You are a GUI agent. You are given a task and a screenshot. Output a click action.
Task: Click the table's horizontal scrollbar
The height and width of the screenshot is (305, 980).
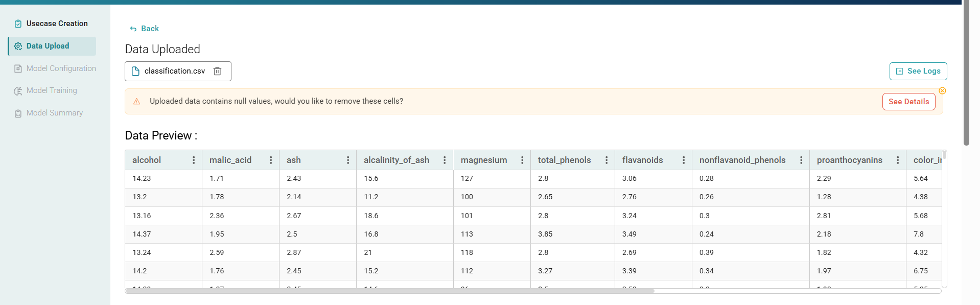tap(389, 291)
